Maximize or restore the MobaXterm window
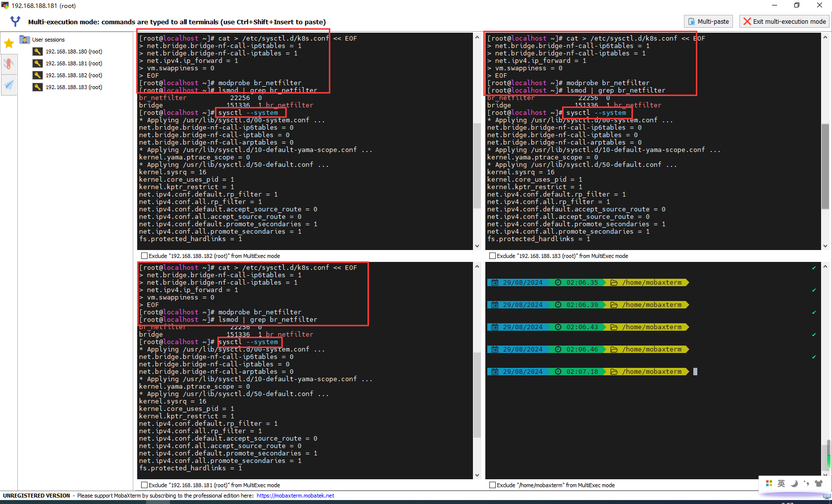This screenshot has height=504, width=832. (x=797, y=5)
